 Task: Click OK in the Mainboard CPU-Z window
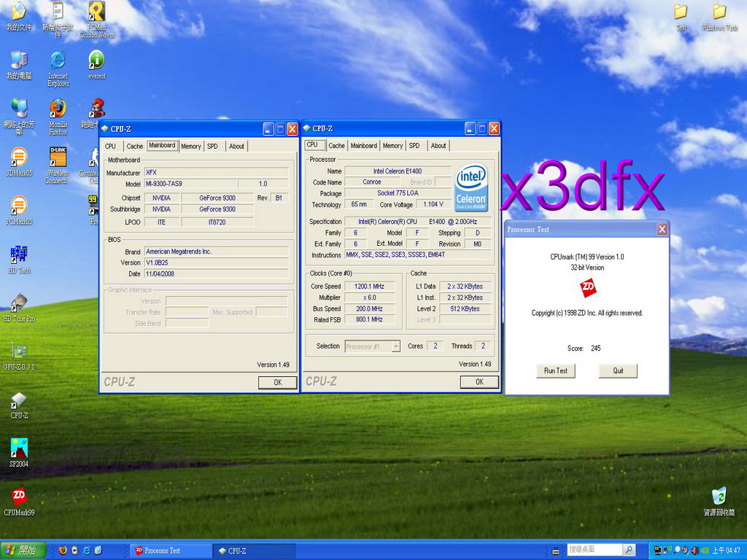[x=278, y=382]
